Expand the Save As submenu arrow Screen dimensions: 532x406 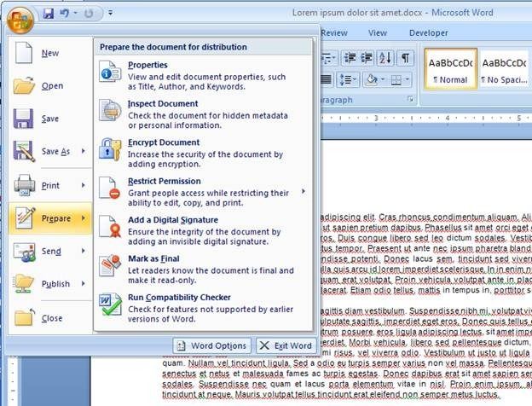(84, 152)
